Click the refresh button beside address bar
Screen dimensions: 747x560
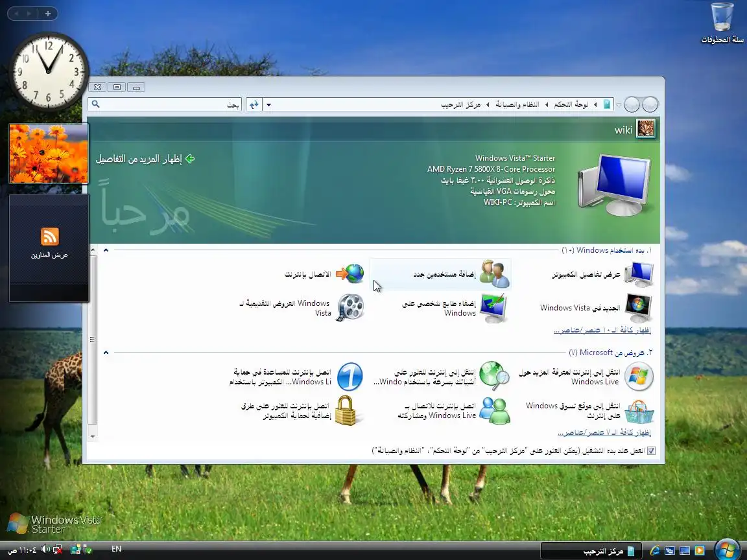(x=254, y=105)
